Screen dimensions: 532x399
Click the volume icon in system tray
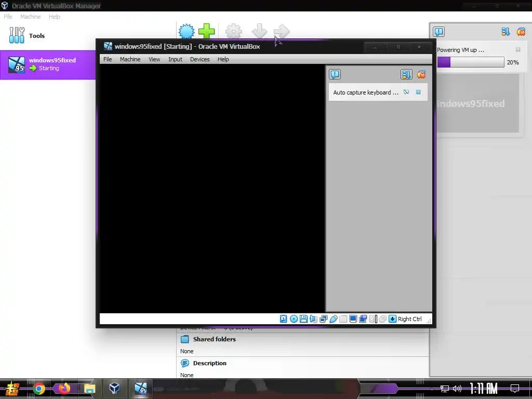tap(457, 389)
